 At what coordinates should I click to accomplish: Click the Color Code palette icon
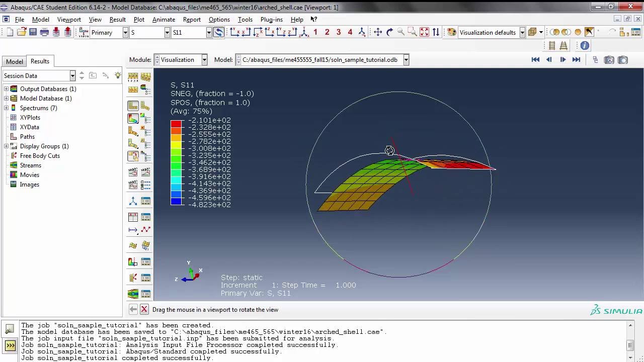point(452,32)
